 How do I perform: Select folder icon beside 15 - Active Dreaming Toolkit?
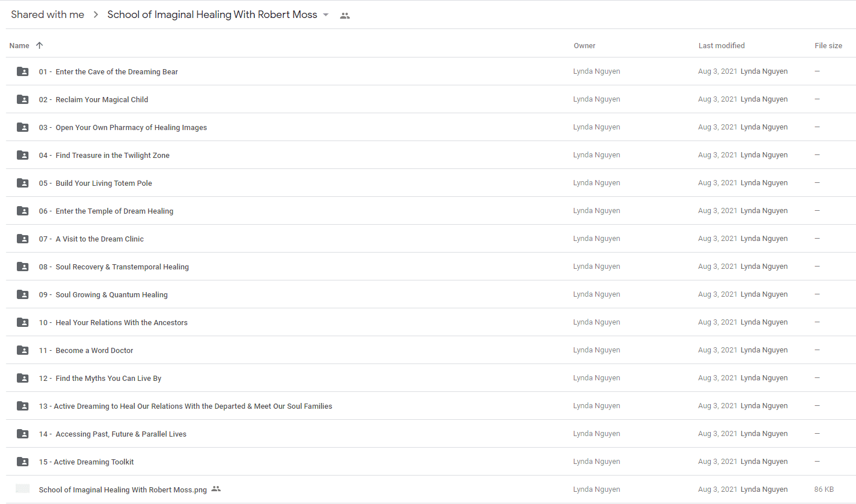click(x=23, y=462)
